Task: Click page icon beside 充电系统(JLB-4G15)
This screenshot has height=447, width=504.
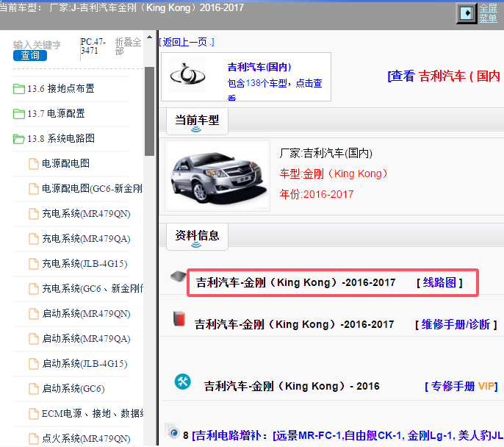Action: point(34,264)
